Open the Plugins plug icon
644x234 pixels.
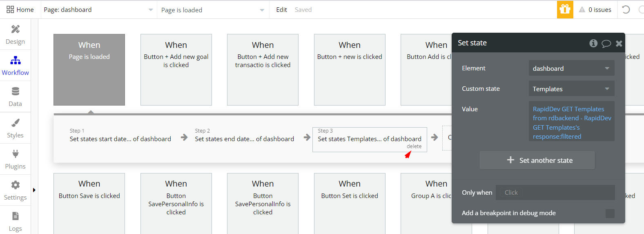point(15,154)
